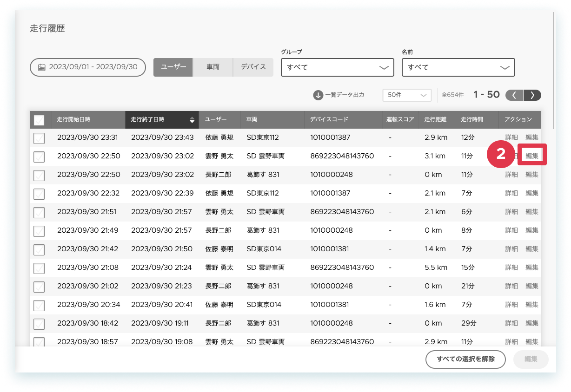Click the 全654件 total count text
571x392 pixels.
click(452, 95)
